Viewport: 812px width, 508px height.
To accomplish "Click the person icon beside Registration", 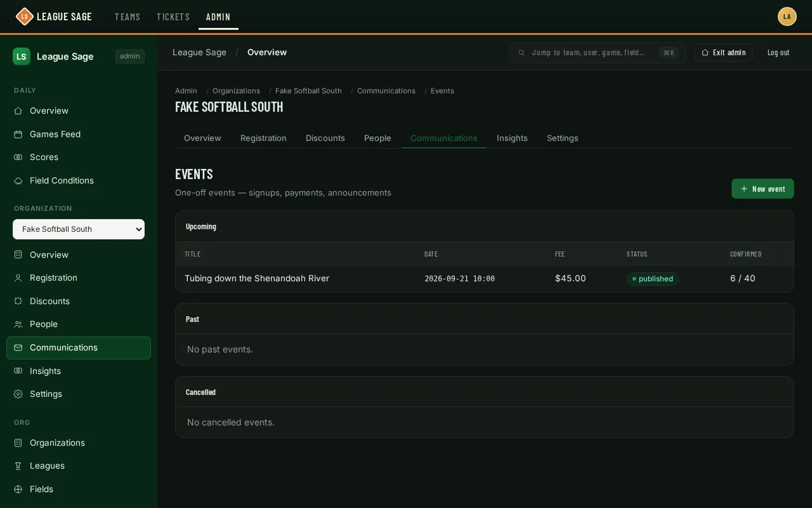I will point(18,278).
